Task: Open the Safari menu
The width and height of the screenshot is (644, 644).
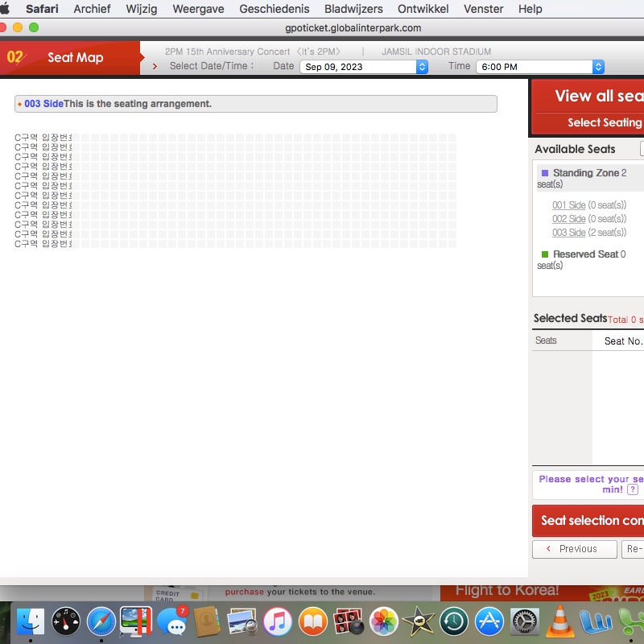Action: [x=42, y=9]
